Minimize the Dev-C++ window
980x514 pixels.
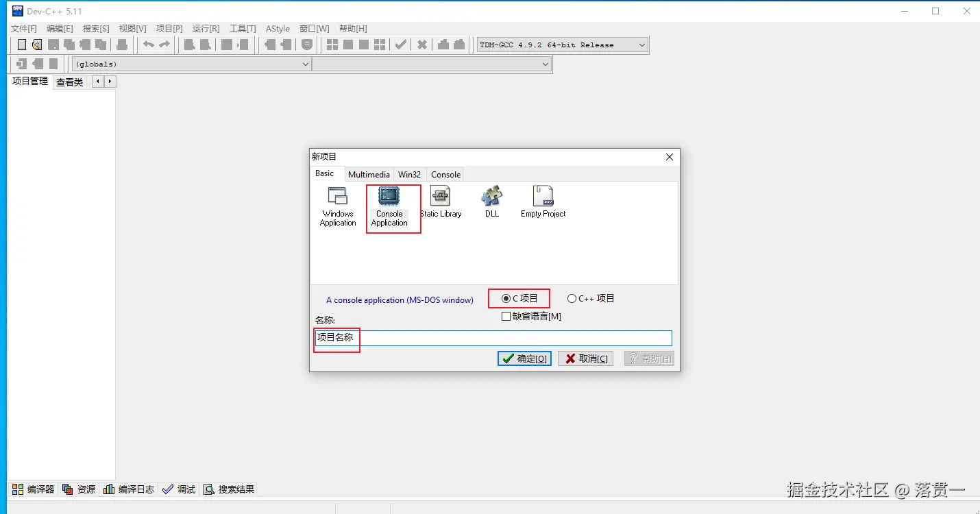[906, 11]
